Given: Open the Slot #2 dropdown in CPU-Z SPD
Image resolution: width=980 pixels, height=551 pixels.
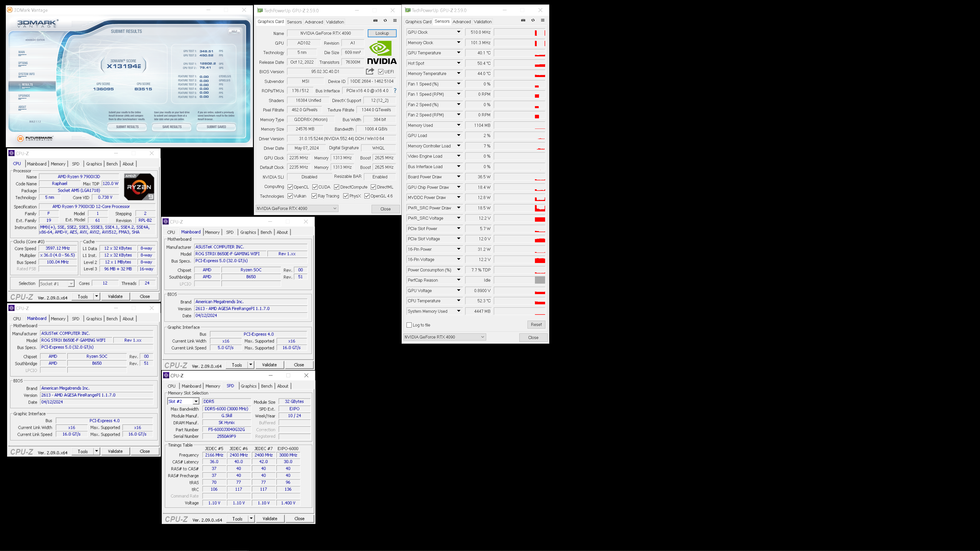Looking at the screenshot, I should pyautogui.click(x=183, y=402).
